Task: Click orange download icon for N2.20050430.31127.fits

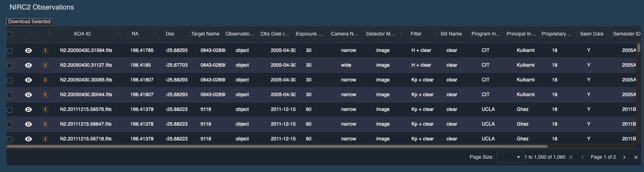Action: click(x=45, y=65)
